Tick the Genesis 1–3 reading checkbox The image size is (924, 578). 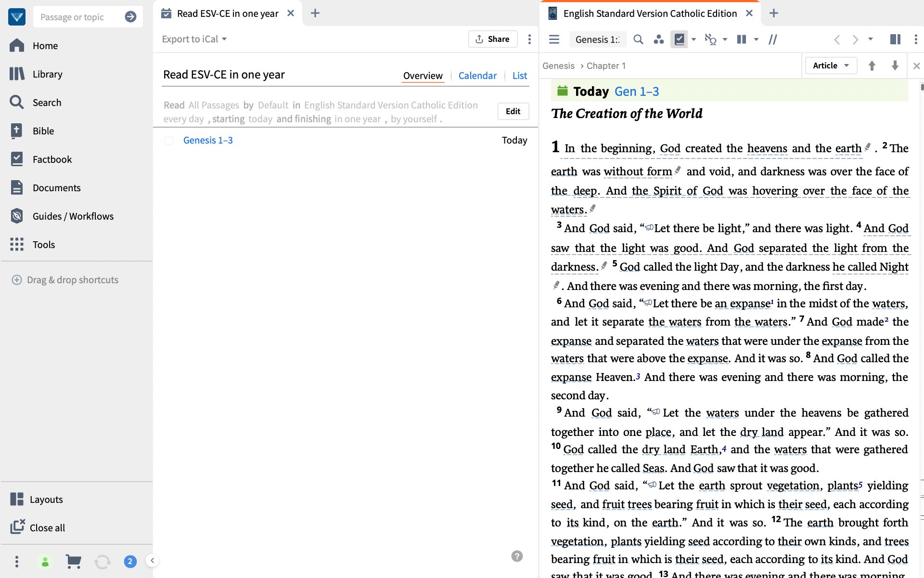tap(169, 141)
